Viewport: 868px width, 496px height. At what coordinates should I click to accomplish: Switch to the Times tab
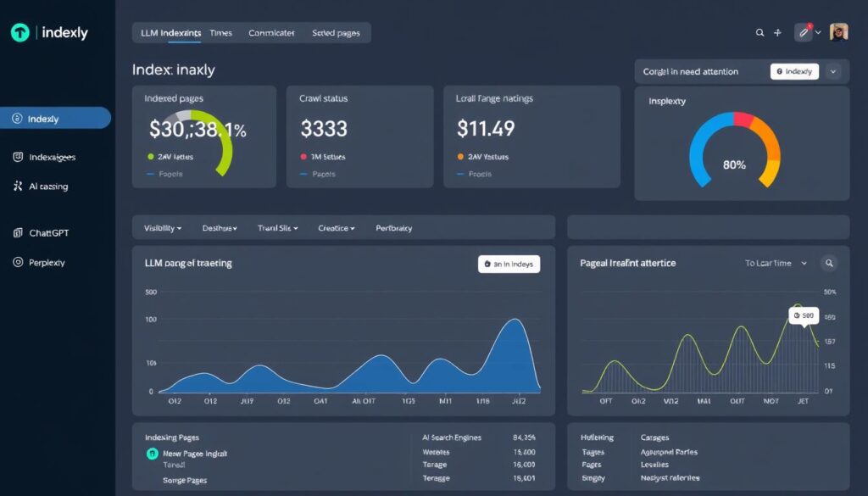221,33
